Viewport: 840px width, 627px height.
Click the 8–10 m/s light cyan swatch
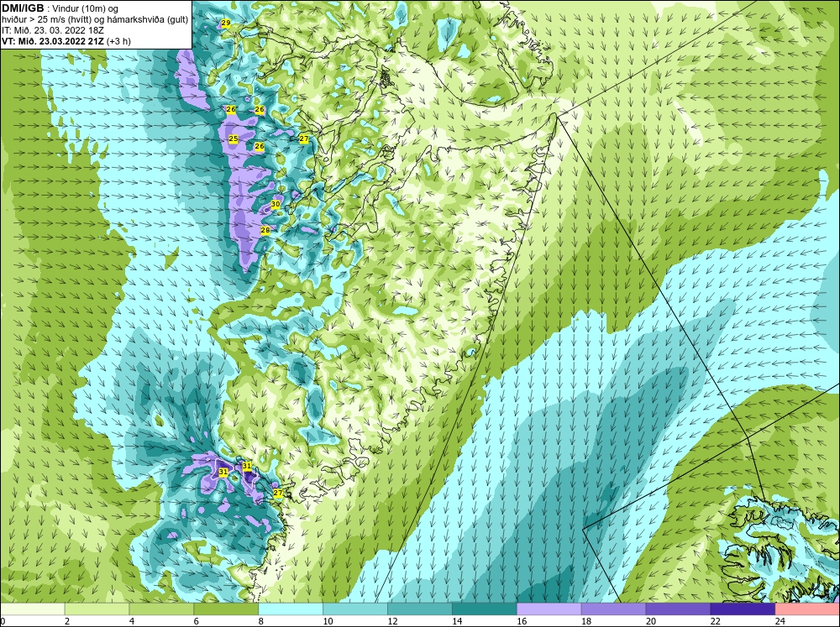coord(291,609)
